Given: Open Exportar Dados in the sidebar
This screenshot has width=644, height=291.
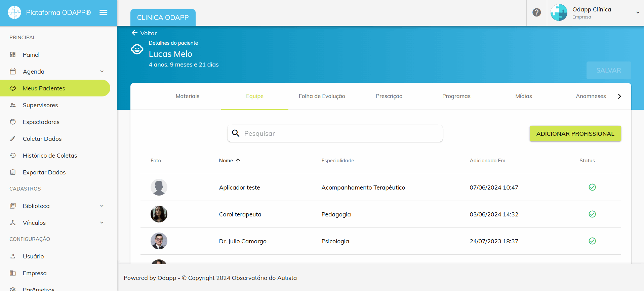Looking at the screenshot, I should (x=55, y=172).
